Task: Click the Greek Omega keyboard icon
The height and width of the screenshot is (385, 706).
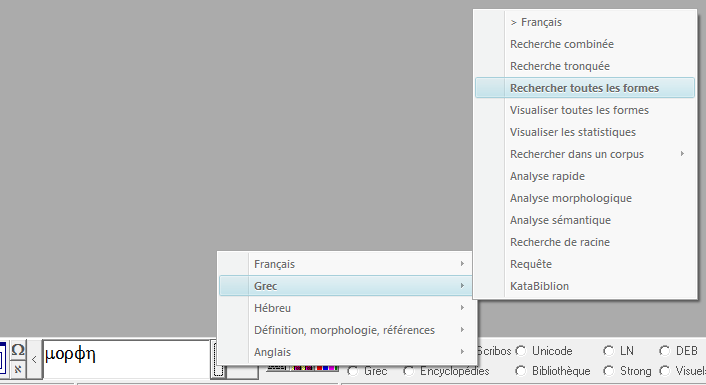Action: click(x=18, y=350)
